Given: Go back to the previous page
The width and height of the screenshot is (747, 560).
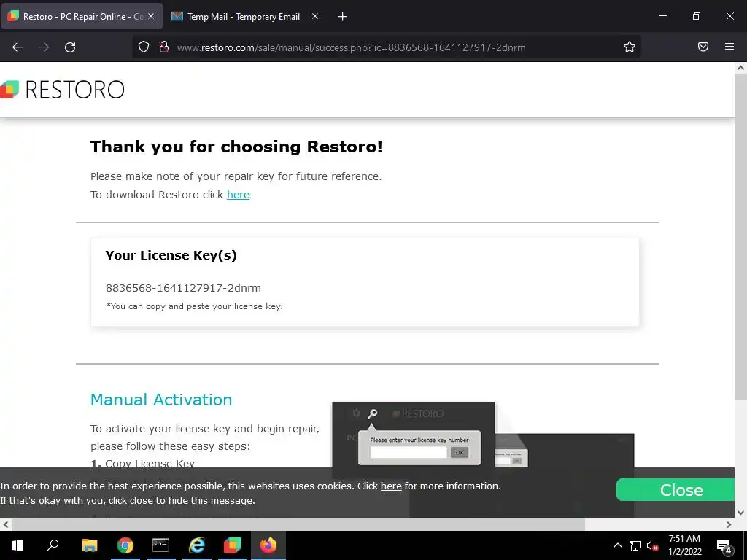Looking at the screenshot, I should pos(18,47).
